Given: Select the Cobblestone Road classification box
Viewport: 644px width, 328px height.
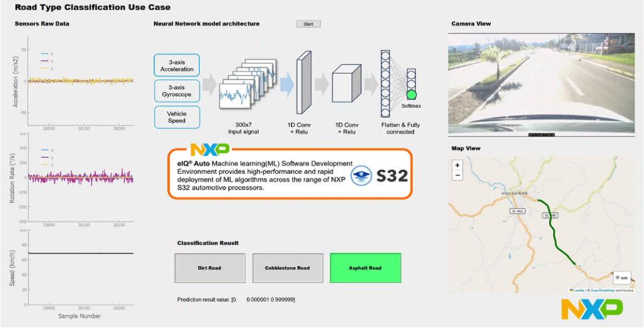Looking at the screenshot, I should pyautogui.click(x=287, y=268).
